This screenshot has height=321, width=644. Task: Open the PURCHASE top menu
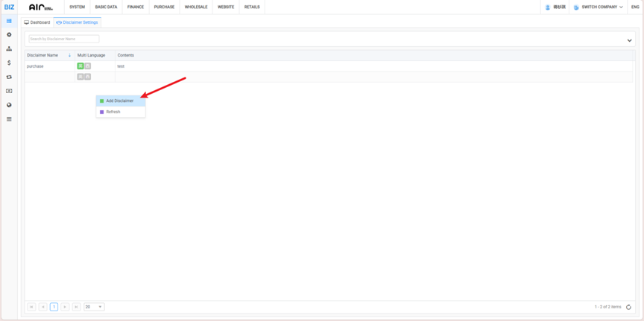point(164,7)
